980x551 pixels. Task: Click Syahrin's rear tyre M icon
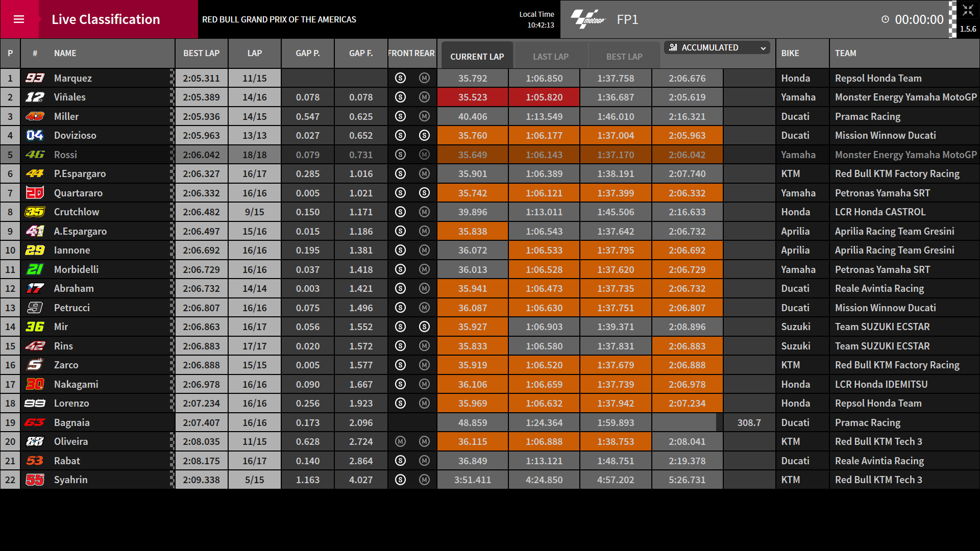pyautogui.click(x=424, y=480)
